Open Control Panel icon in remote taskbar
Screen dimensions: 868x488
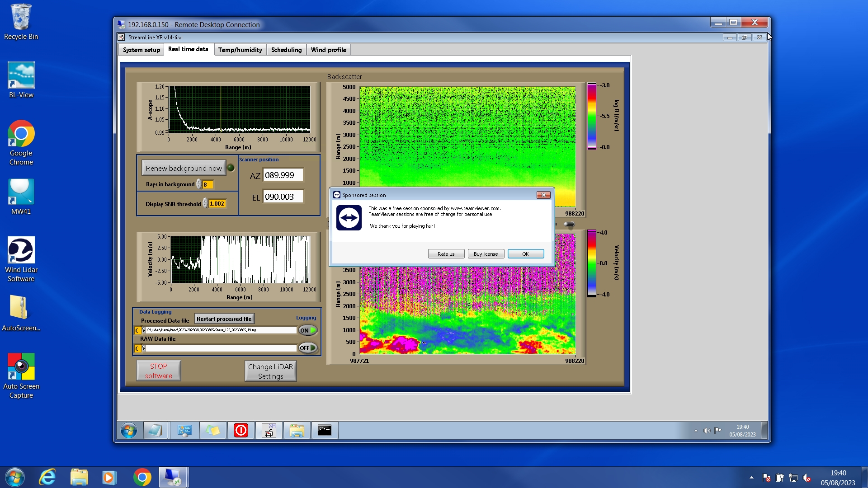(184, 430)
